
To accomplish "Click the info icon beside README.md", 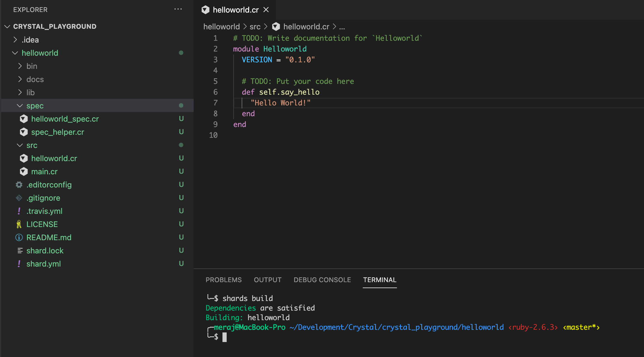I will [19, 238].
